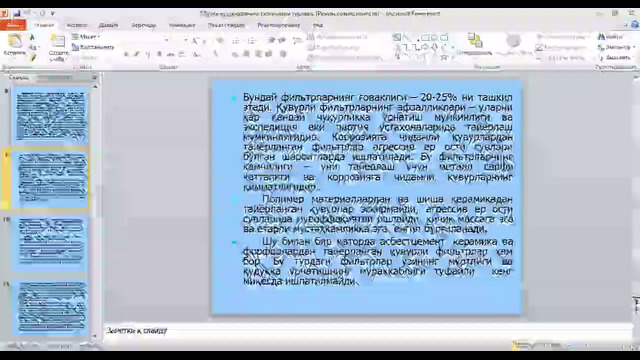Open the Line Spacing dropdown
Viewport: 640px width, 360px height.
[x=298, y=40]
